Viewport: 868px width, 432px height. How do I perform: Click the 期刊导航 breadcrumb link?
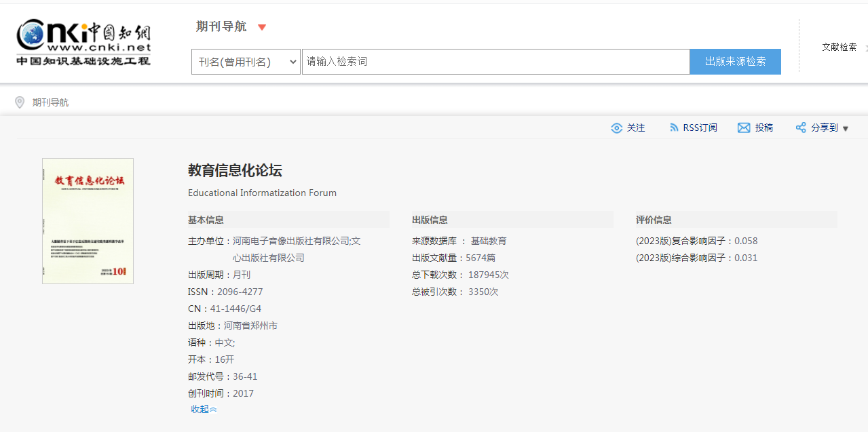click(x=51, y=102)
